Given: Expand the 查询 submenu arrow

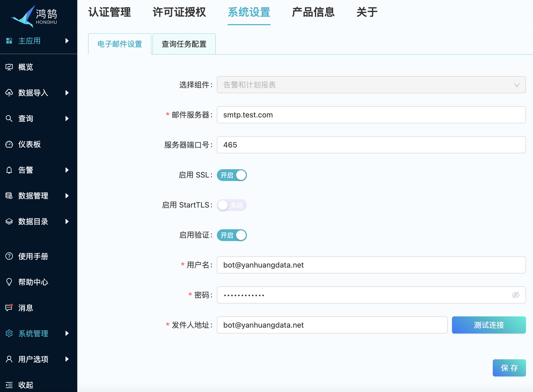Looking at the screenshot, I should click(67, 119).
